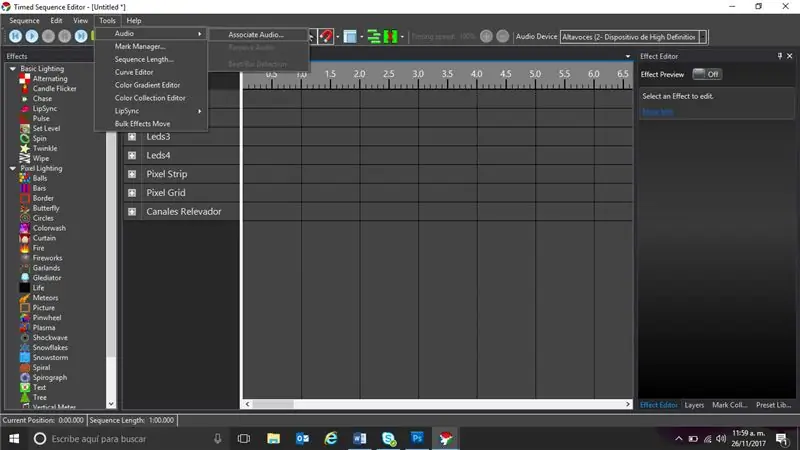
Task: Open dropdown arrow beside the window layout icon
Action: pos(362,37)
